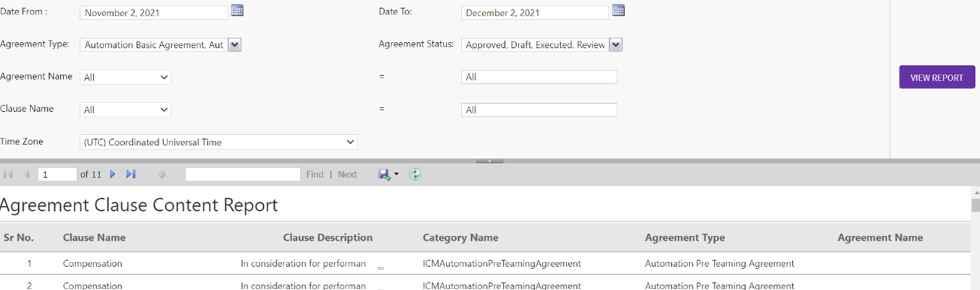The image size is (980, 290).
Task: Expand the Agreement Type dropdown
Action: pos(234,45)
